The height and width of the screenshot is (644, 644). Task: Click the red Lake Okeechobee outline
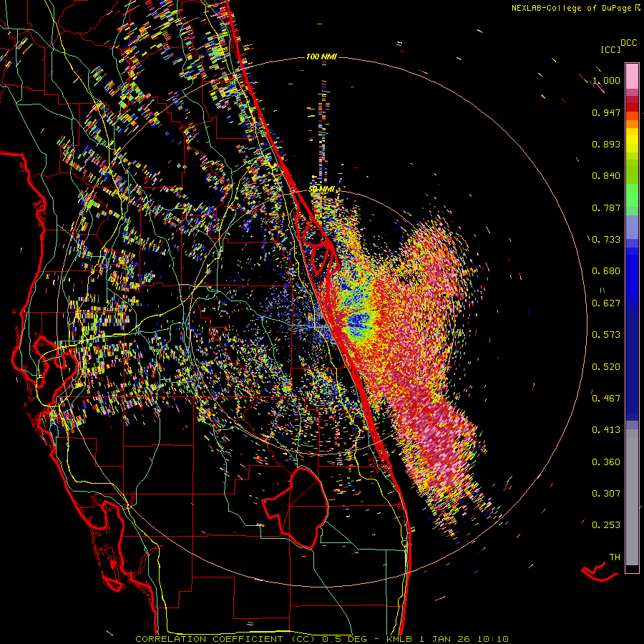[x=296, y=507]
